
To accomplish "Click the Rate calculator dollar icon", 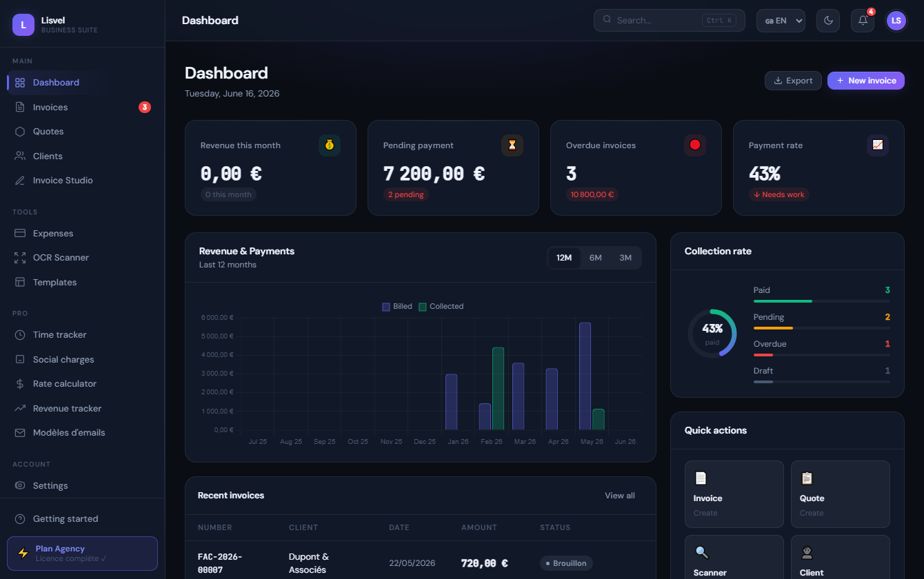I will pos(20,384).
